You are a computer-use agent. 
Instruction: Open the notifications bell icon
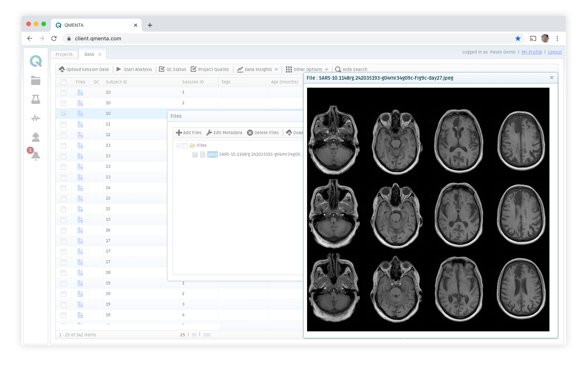36,156
